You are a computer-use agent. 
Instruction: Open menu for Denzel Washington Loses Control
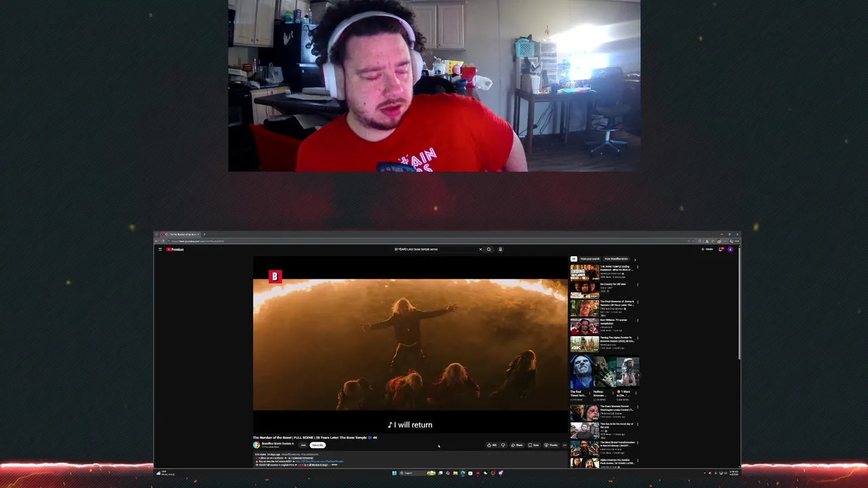coord(637,407)
